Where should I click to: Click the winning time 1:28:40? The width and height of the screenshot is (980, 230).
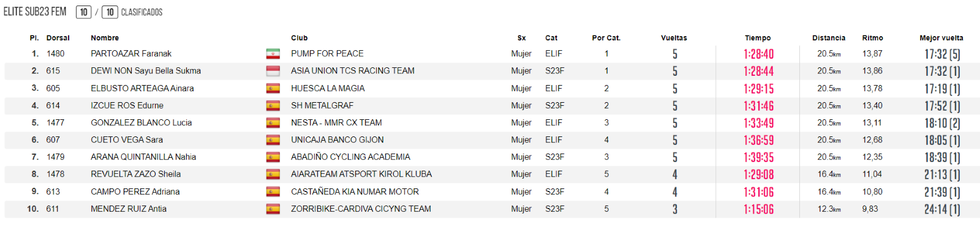758,54
